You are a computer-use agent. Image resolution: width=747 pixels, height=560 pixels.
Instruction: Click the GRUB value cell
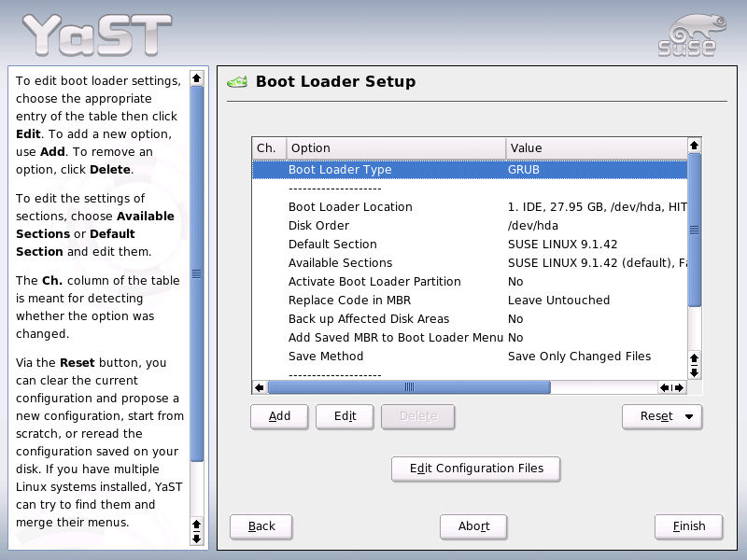(x=524, y=170)
